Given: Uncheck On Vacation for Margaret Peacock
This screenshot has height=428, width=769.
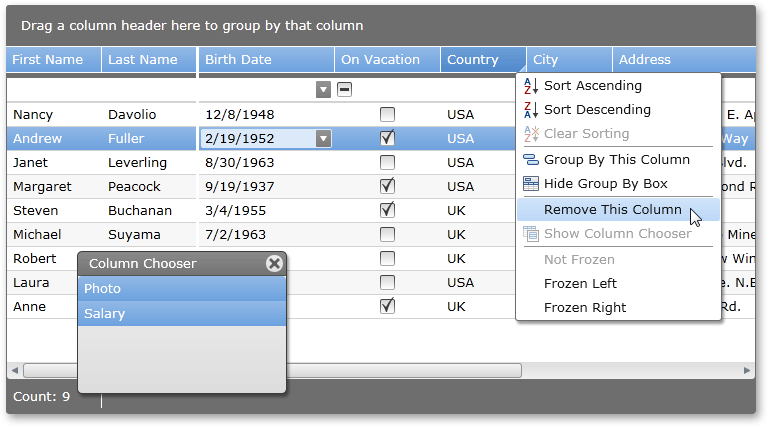Looking at the screenshot, I should [x=387, y=186].
